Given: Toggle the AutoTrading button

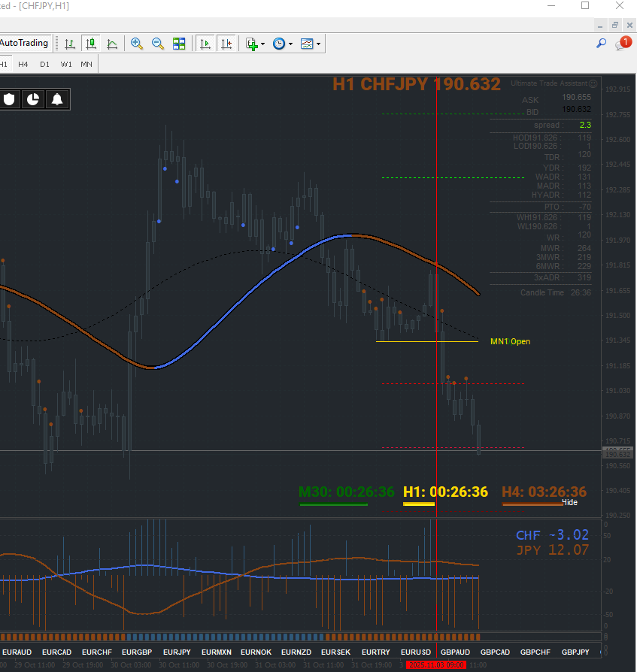Looking at the screenshot, I should [x=25, y=44].
